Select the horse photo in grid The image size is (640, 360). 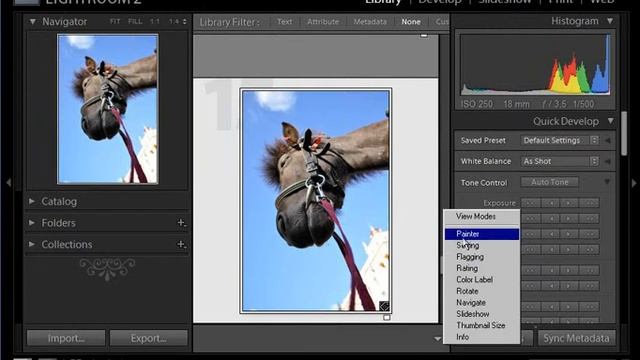316,200
